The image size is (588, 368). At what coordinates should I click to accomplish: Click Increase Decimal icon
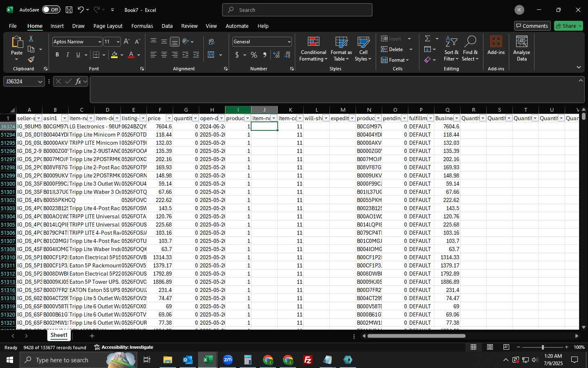coord(276,55)
